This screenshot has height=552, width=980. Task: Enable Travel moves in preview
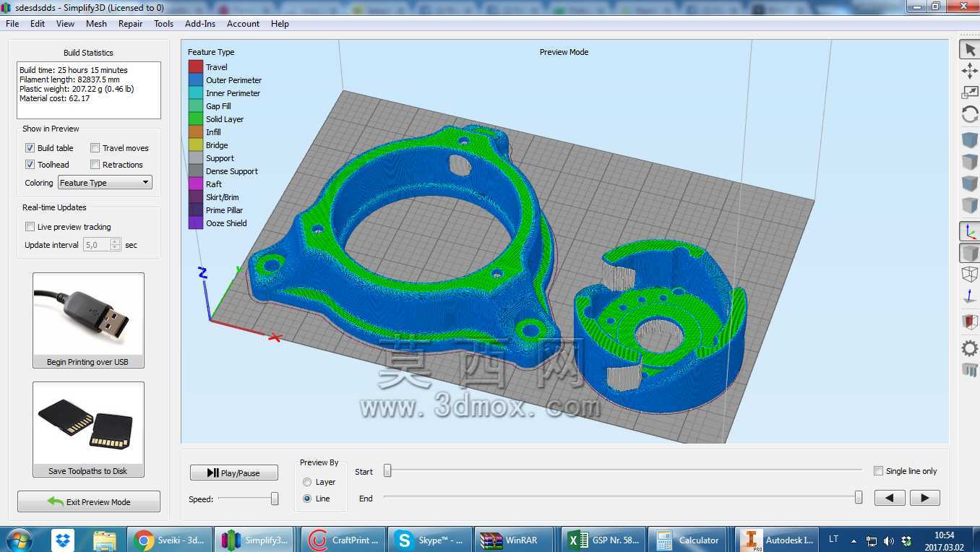coord(95,148)
